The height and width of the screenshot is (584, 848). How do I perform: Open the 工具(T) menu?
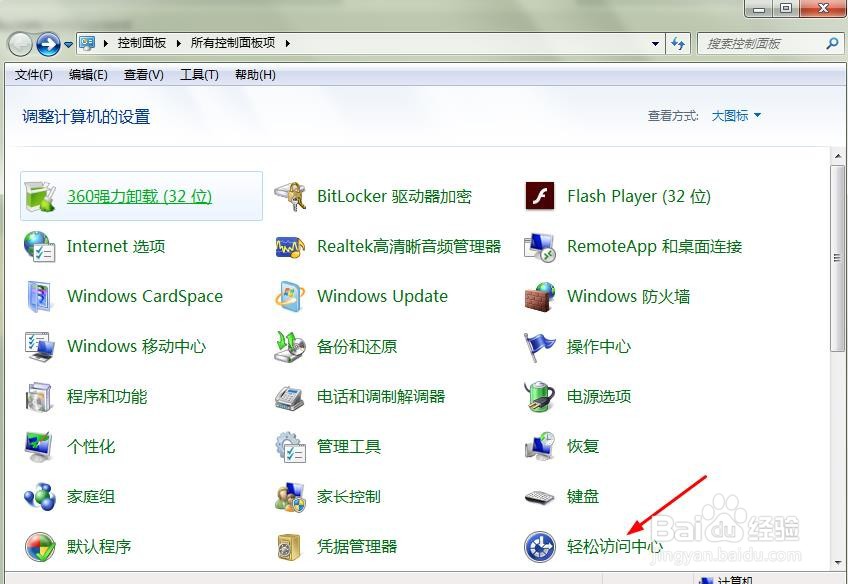[x=198, y=74]
